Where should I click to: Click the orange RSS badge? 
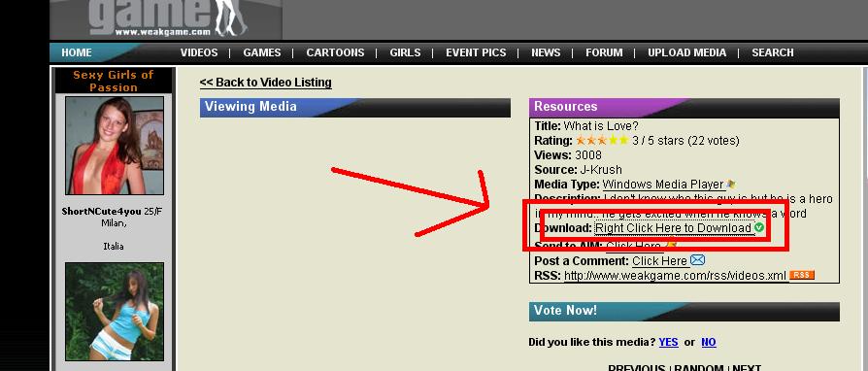point(802,275)
